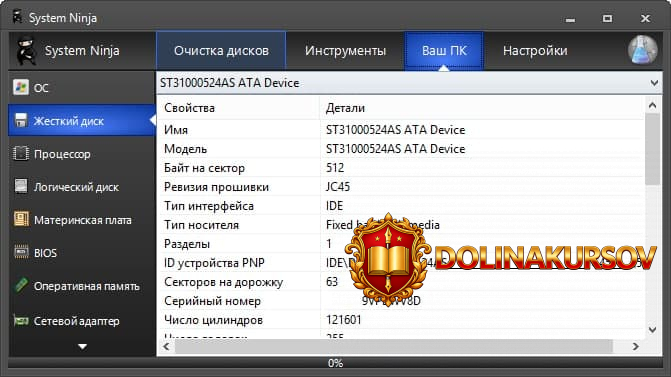Click the System Ninja logo in the header

click(x=27, y=50)
